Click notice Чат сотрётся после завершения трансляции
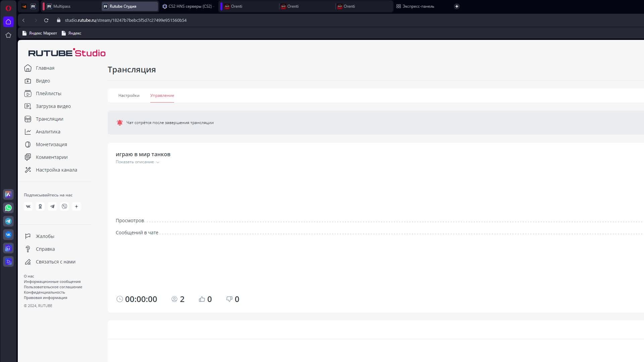 [170, 123]
